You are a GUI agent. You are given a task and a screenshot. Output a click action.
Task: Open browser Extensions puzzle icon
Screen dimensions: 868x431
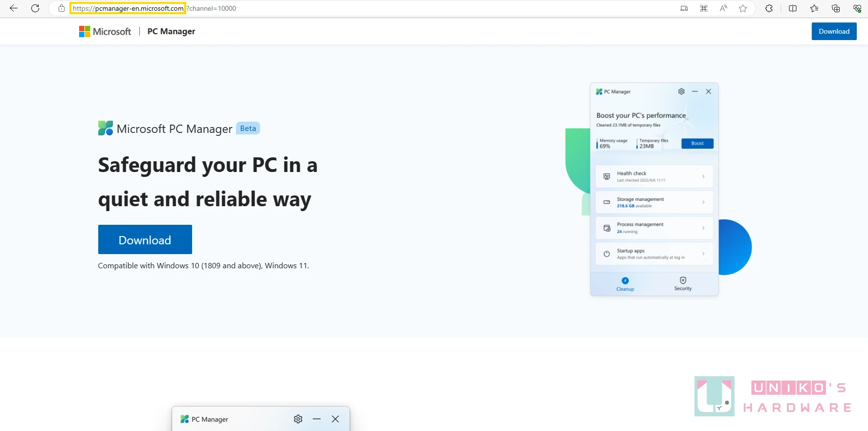(x=769, y=8)
